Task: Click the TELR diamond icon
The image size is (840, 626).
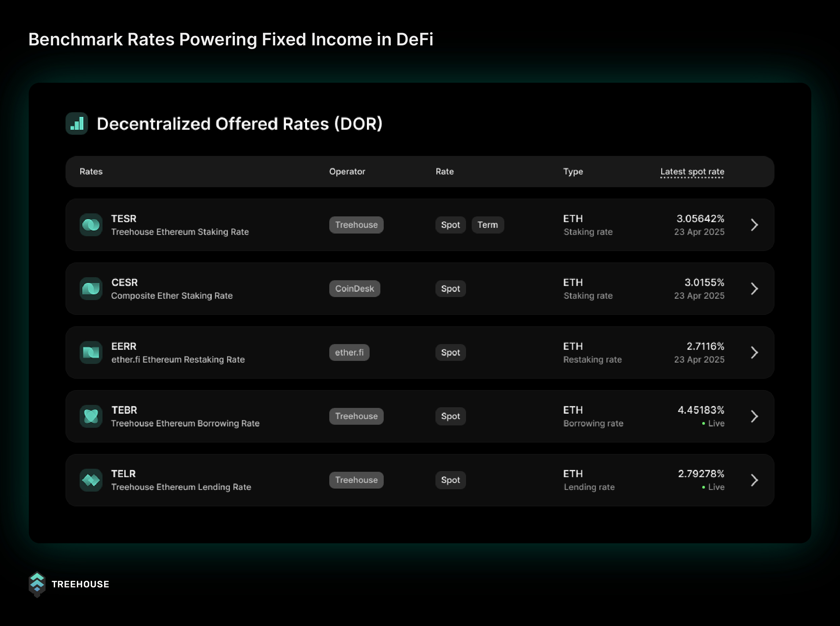Action: point(91,480)
